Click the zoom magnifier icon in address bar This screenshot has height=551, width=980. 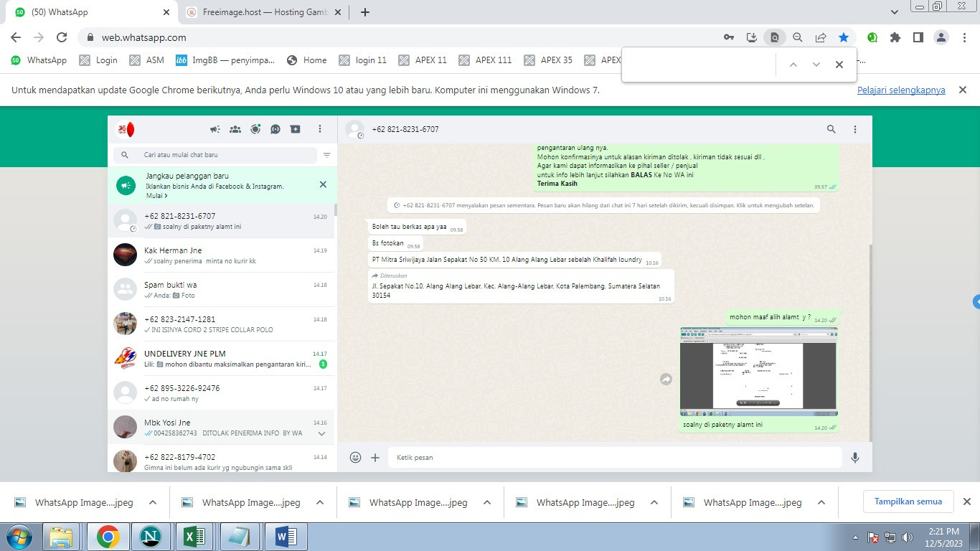798,37
